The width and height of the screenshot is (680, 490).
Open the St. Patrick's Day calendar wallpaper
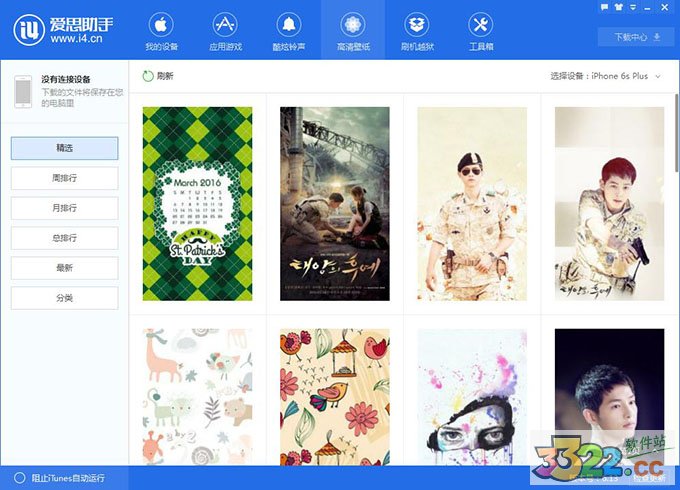[x=197, y=204]
